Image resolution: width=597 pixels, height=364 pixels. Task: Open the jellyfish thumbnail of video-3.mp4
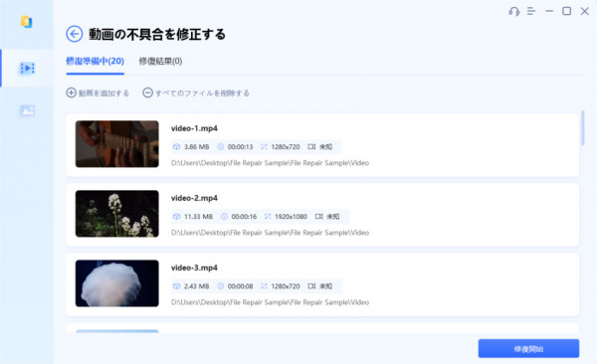116,283
